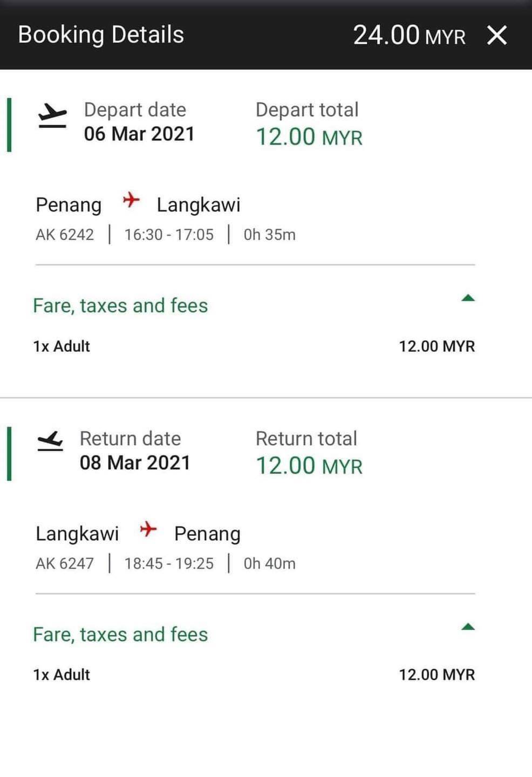Click flight number AK 6247
The image size is (532, 777).
click(65, 564)
